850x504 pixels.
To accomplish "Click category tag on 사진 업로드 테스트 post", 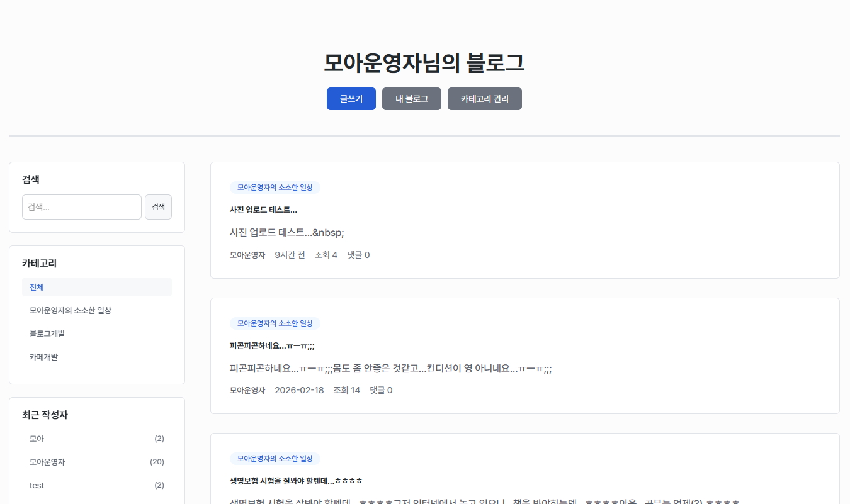I will 275,188.
